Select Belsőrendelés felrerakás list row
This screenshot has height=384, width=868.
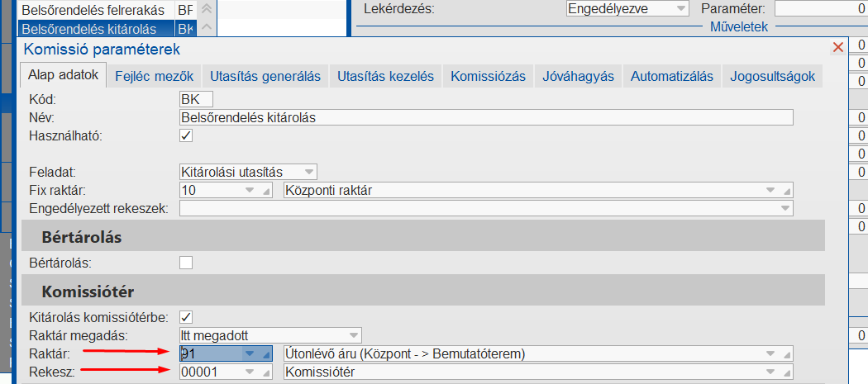[x=93, y=10]
